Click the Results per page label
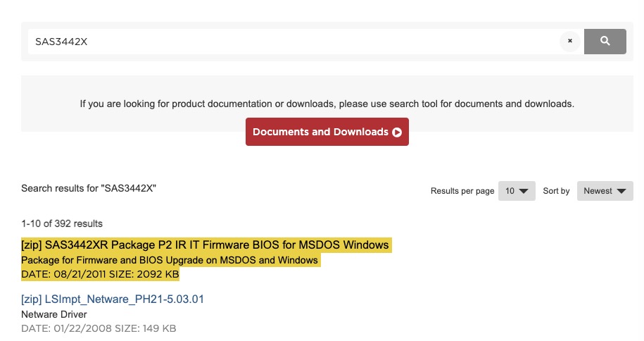This screenshot has width=644, height=341. pos(462,191)
